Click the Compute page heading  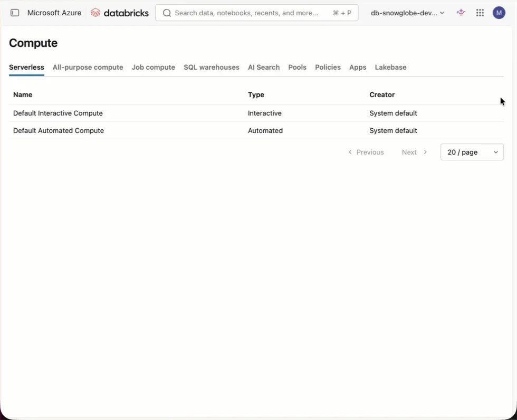click(33, 43)
